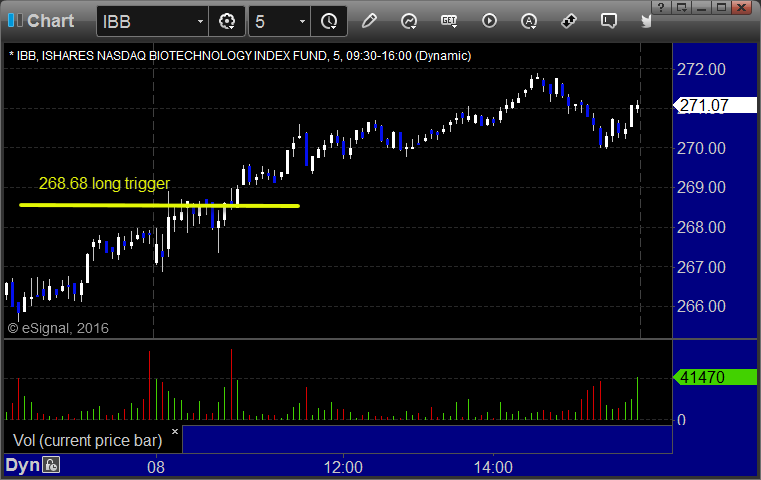The width and height of the screenshot is (761, 480).
Task: Start bar replay with play icon
Action: [489, 21]
